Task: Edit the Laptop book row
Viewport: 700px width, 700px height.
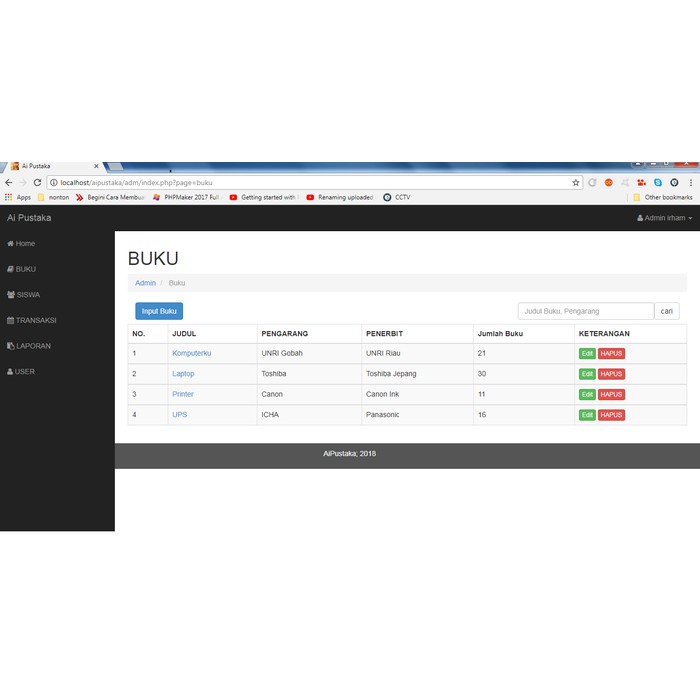Action: (x=587, y=374)
